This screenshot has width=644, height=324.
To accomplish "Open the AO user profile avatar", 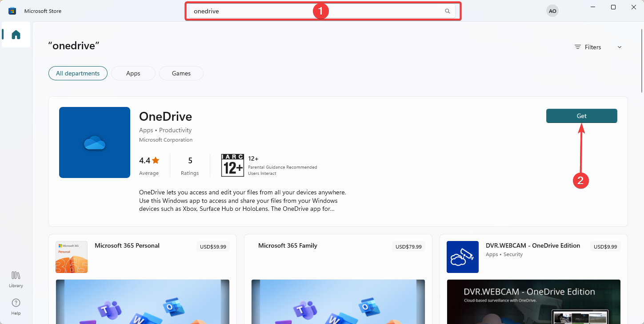I will (x=552, y=11).
